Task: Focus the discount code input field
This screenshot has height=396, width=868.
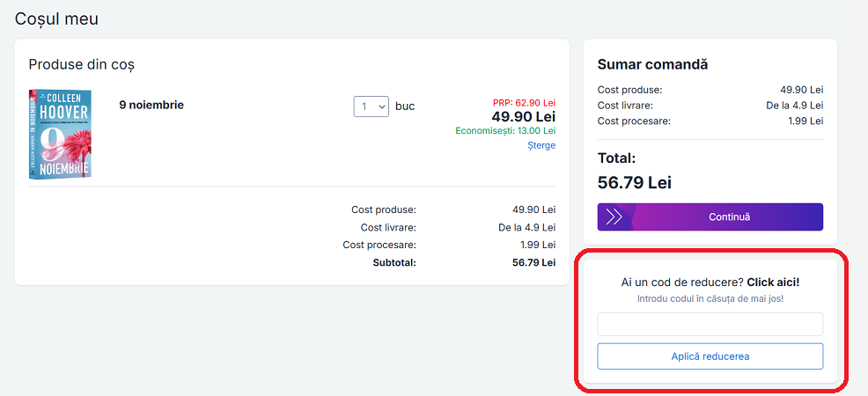Action: coord(710,324)
